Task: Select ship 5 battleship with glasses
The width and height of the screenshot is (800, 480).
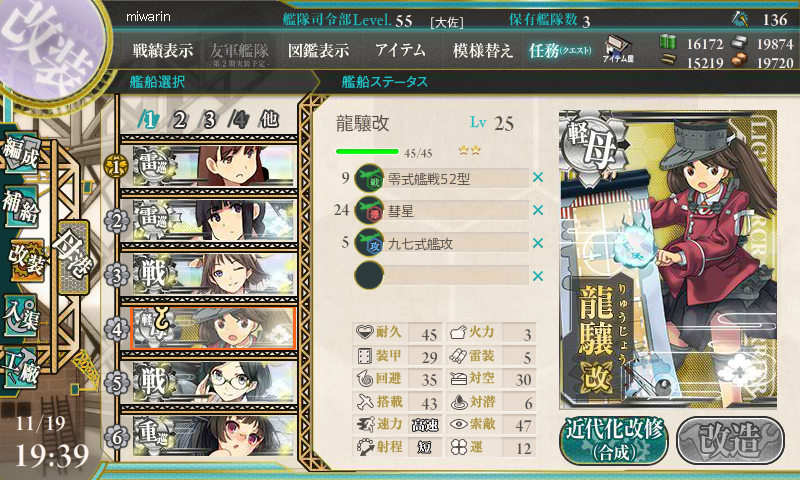Action: (213, 382)
